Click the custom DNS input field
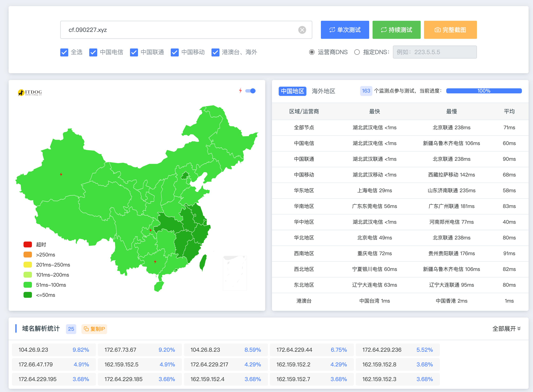533x392 pixels. [435, 52]
